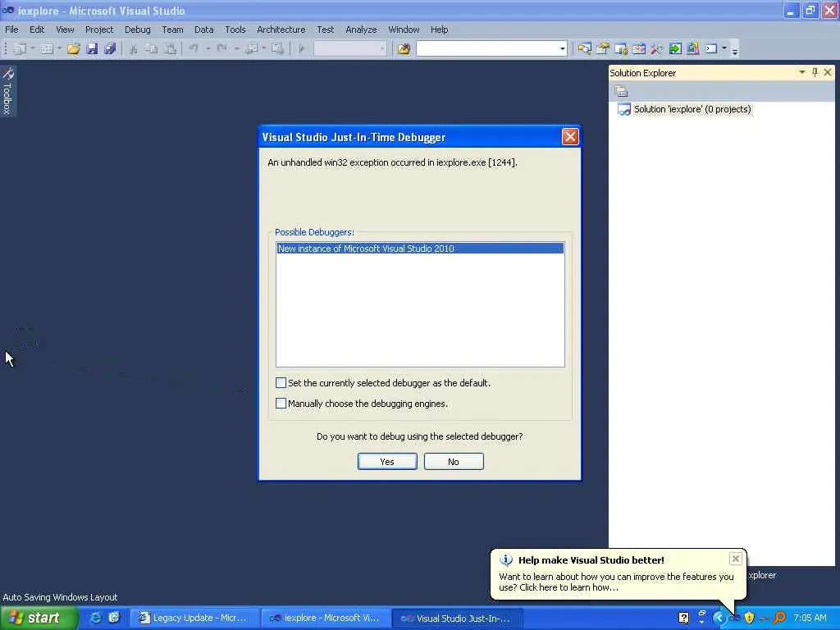Open the Analyze menu

coord(361,30)
